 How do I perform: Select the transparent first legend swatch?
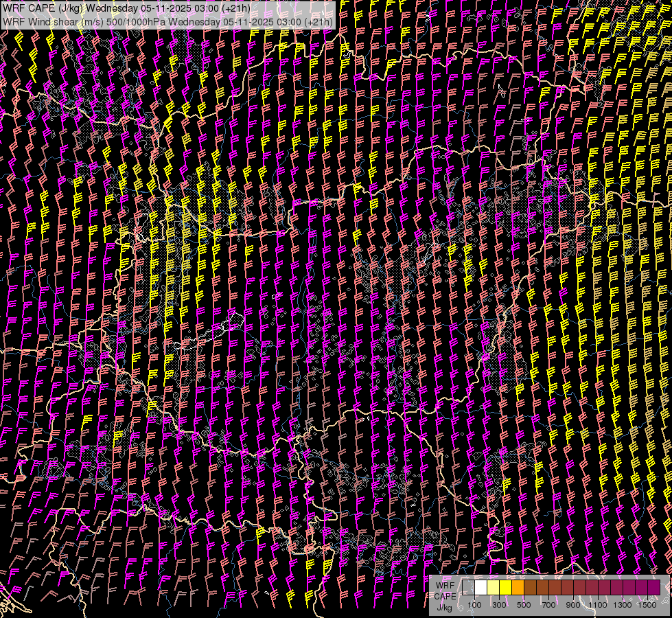tap(468, 588)
